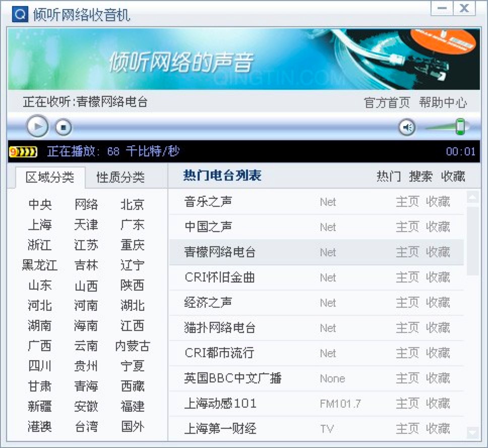Open the 搜索 station view
Screen dimensions: 488x448
(421, 177)
